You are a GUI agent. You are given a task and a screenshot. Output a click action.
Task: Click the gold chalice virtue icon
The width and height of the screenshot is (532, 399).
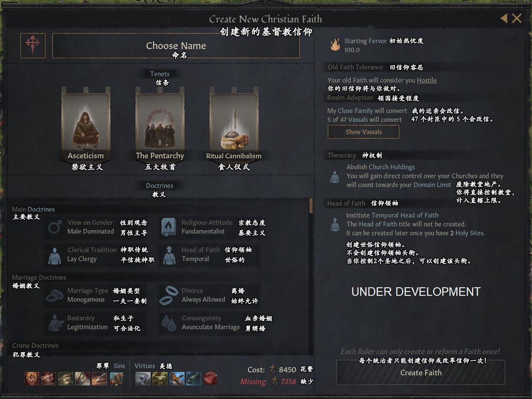(160, 378)
